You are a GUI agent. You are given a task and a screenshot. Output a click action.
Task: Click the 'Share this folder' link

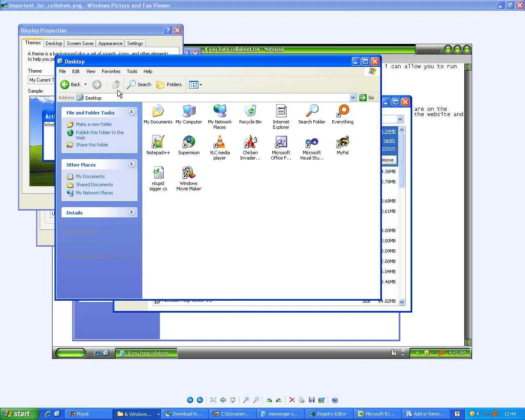[x=92, y=145]
